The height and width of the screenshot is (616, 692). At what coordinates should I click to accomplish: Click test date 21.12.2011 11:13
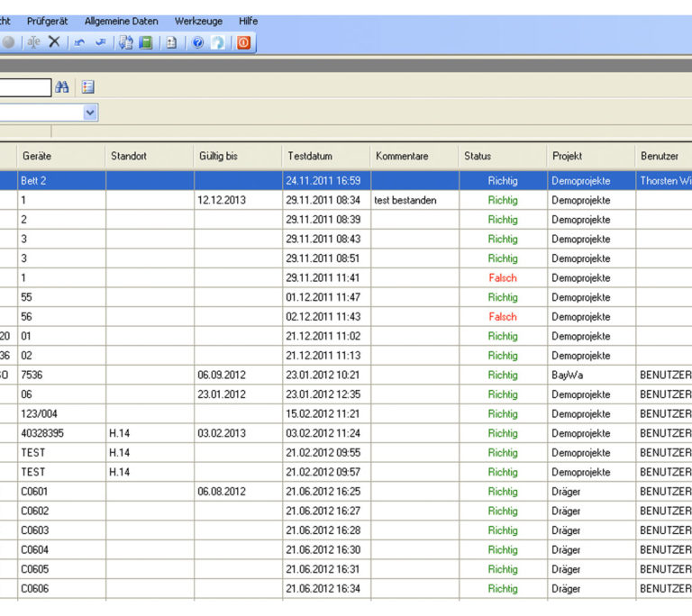326,356
